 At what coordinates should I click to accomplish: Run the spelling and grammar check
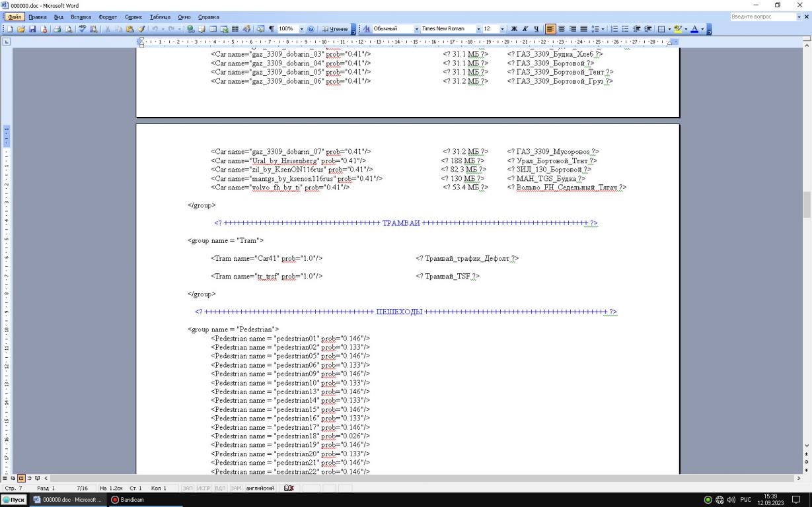(83, 29)
